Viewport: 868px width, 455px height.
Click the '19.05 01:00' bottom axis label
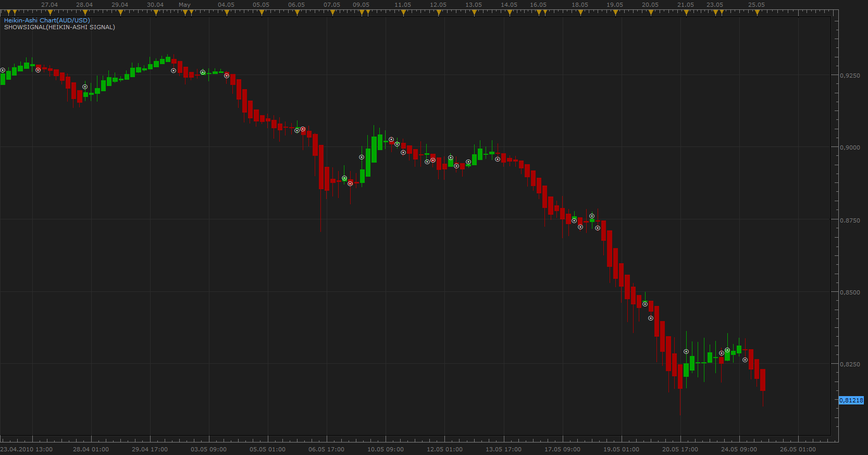(x=622, y=449)
